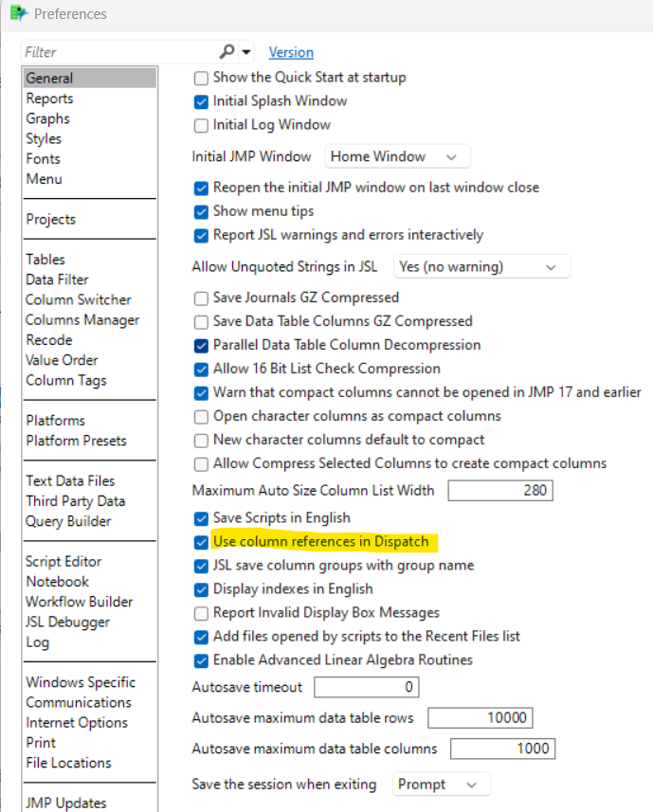This screenshot has width=653, height=812.
Task: Open Third Party Data preferences
Action: 76,501
